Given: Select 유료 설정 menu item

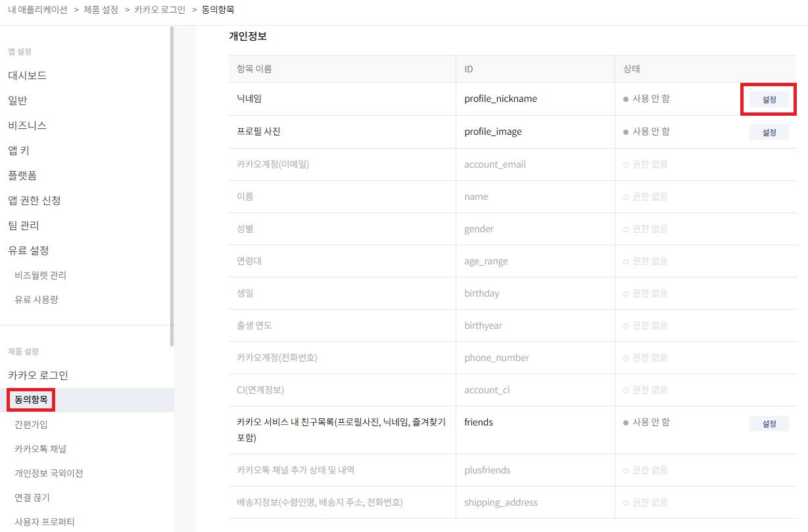Looking at the screenshot, I should pos(28,251).
